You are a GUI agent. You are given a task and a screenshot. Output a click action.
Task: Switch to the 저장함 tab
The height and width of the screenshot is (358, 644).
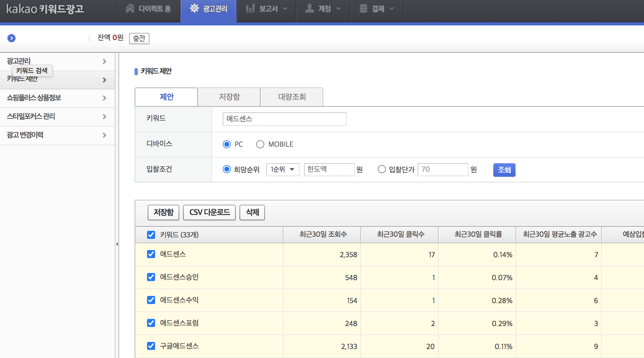tap(229, 97)
